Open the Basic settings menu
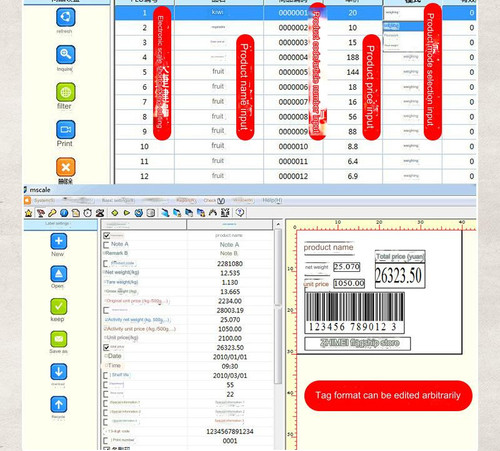Viewport: 500px width, 451px height. (x=118, y=200)
